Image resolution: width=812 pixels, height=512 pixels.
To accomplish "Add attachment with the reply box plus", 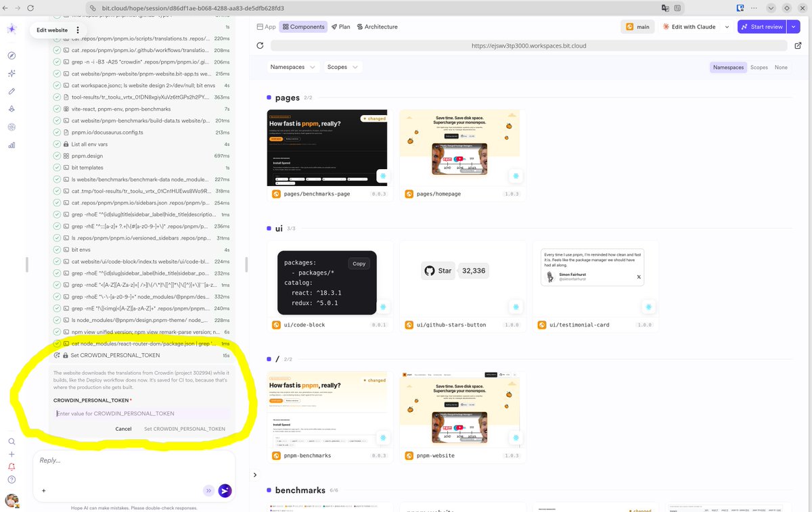I will point(44,491).
